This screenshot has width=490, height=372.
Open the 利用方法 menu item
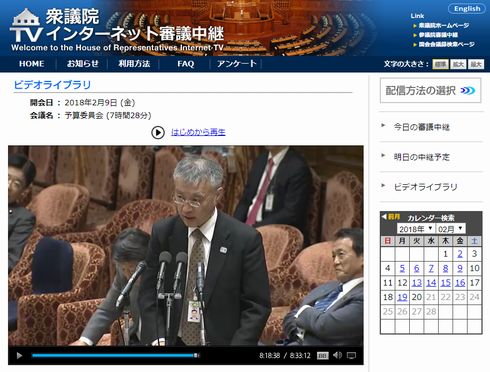click(x=134, y=64)
